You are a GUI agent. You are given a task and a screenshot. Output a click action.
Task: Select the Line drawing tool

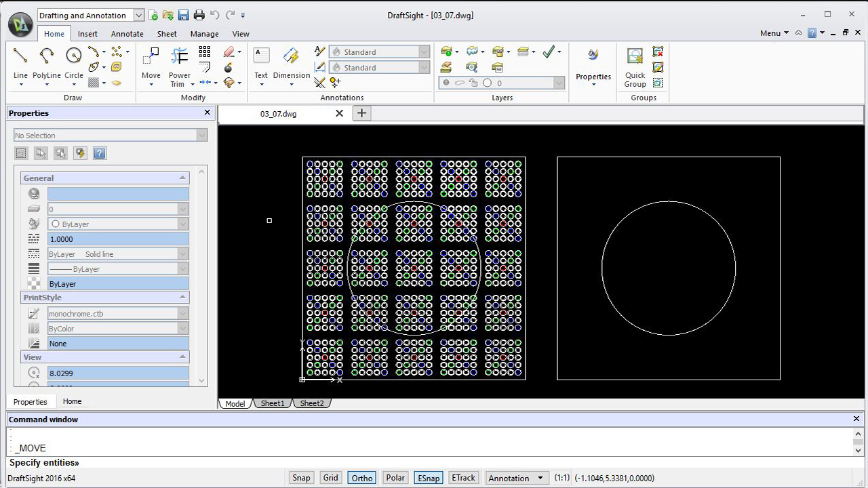20,56
